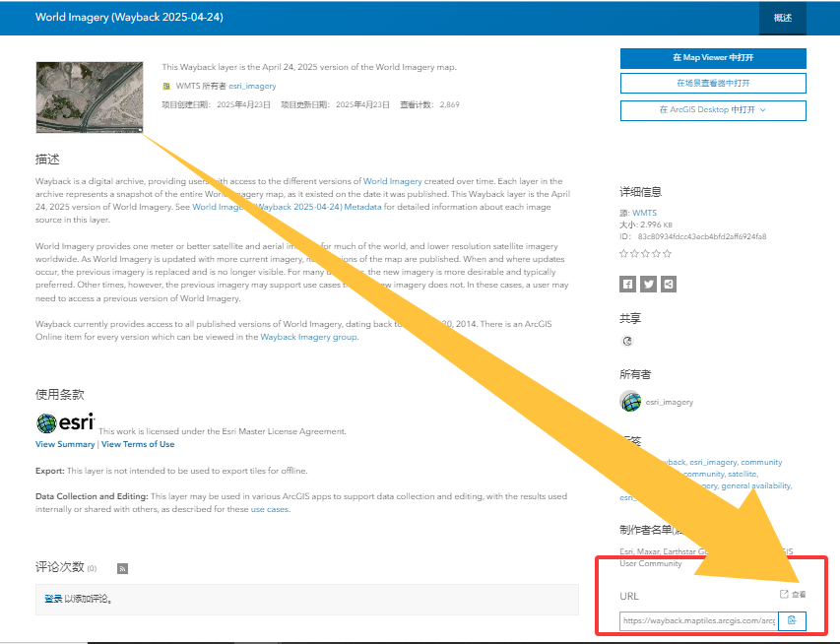The height and width of the screenshot is (644, 840).
Task: Click 查看 link beside URL
Action: coord(793,594)
